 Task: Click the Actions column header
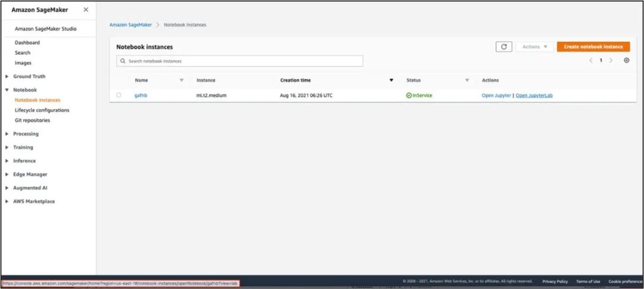[490, 80]
